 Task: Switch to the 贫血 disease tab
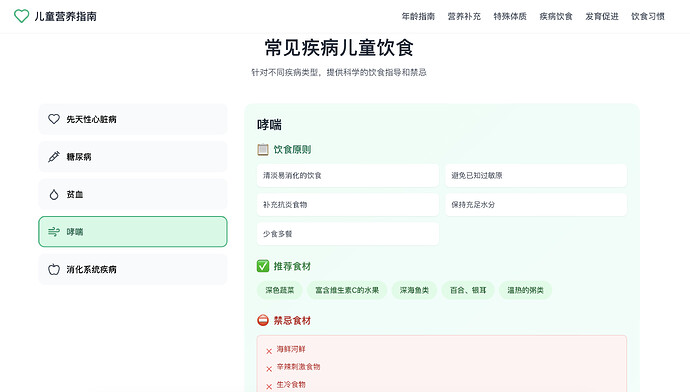(133, 194)
